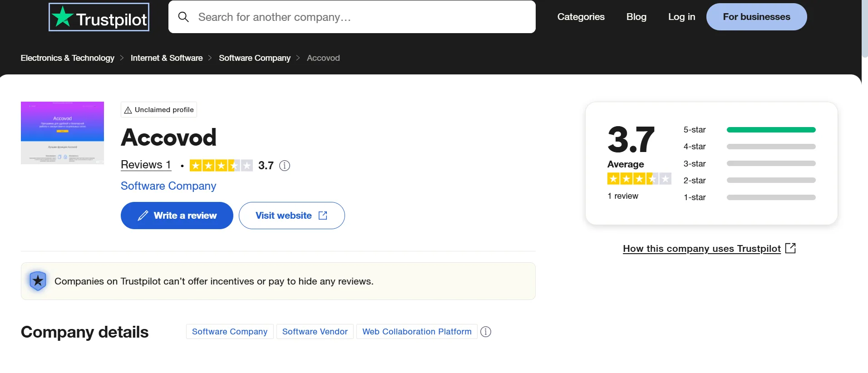
Task: Click the search magnifier icon
Action: [x=183, y=17]
